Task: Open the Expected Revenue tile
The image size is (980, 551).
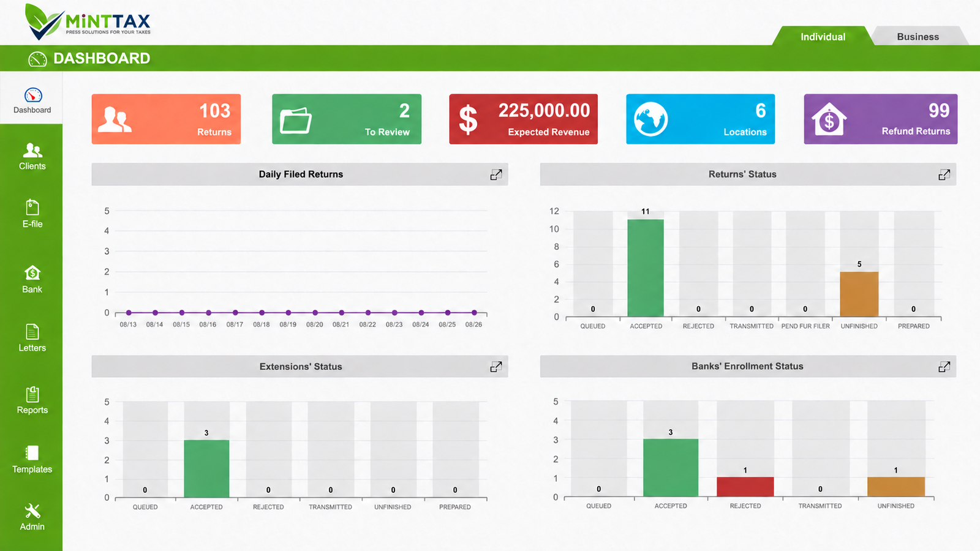Action: [523, 119]
